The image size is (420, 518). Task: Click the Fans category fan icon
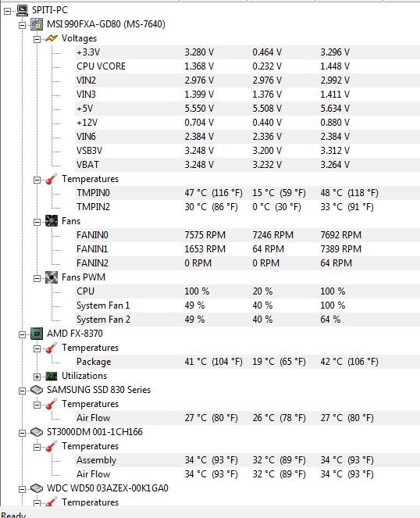52,220
